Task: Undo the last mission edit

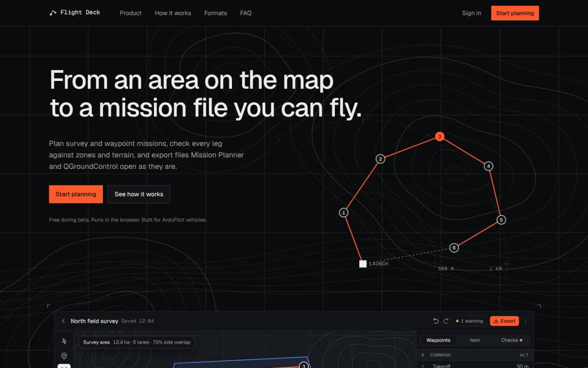Action: click(x=436, y=321)
